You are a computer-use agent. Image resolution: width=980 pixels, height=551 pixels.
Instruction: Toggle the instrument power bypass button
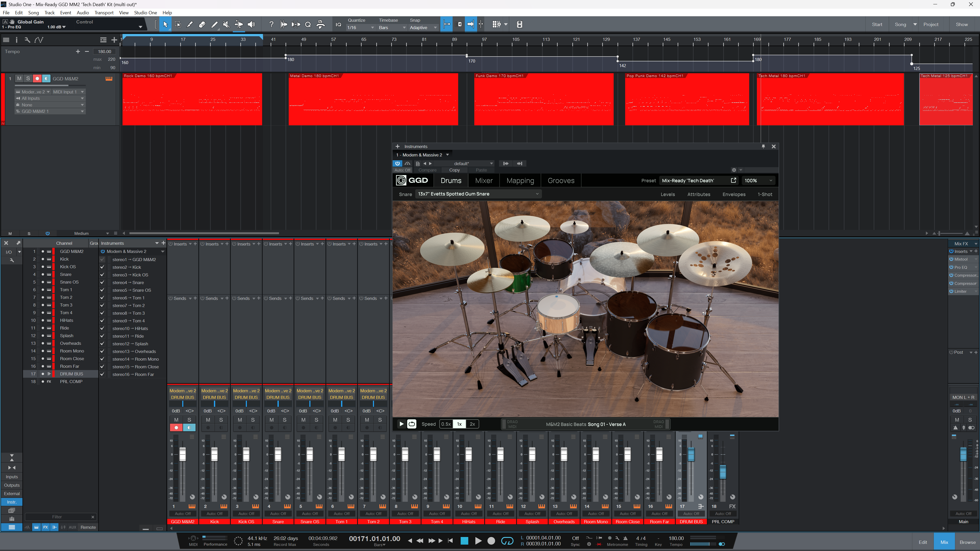point(397,164)
